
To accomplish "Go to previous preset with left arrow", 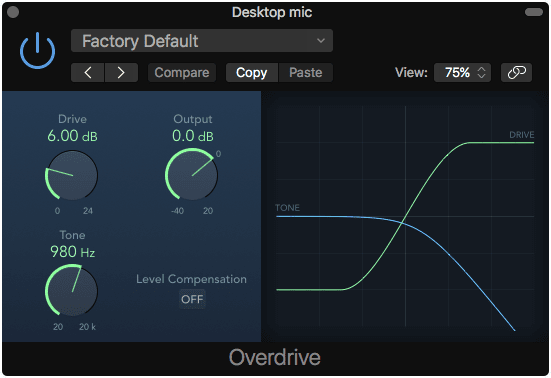I will (87, 73).
